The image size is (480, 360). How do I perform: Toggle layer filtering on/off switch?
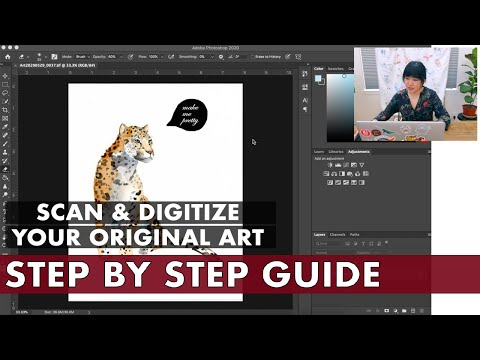[386, 243]
